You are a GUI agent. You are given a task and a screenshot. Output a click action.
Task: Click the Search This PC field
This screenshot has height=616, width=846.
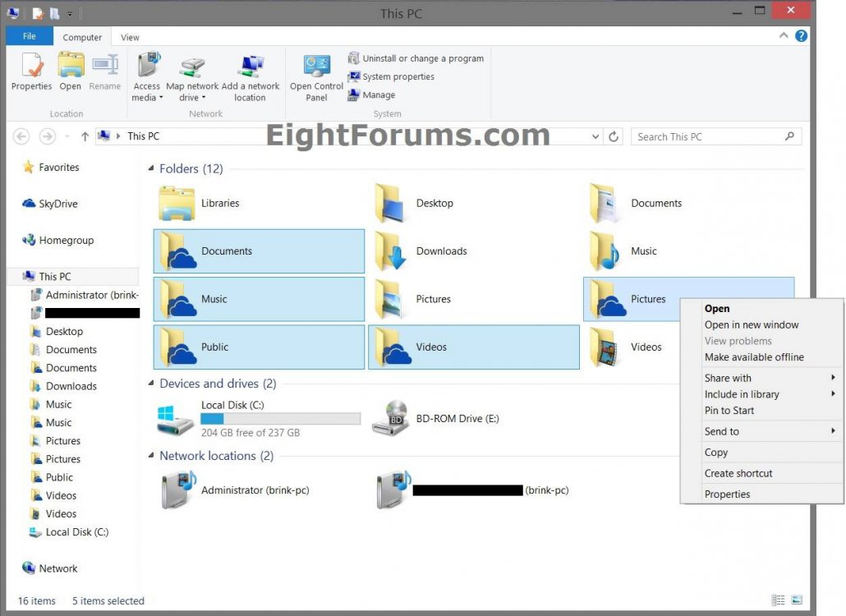pos(716,136)
